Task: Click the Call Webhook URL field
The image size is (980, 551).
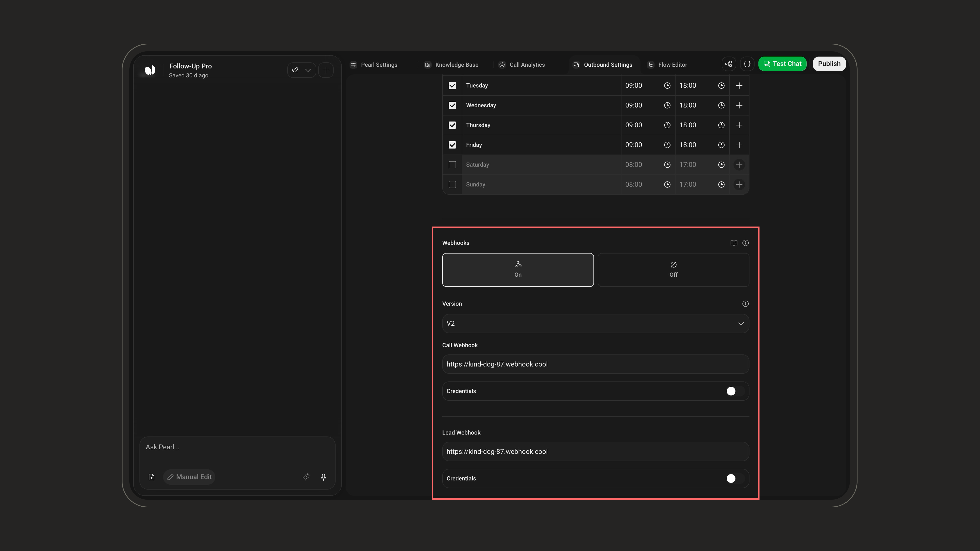Action: pyautogui.click(x=596, y=364)
